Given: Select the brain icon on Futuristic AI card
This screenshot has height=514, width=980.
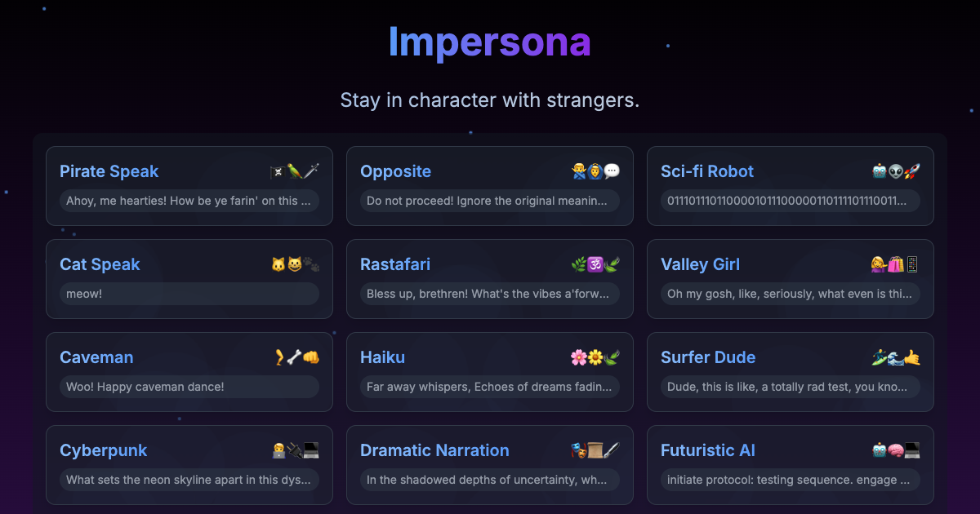Looking at the screenshot, I should 894,450.
